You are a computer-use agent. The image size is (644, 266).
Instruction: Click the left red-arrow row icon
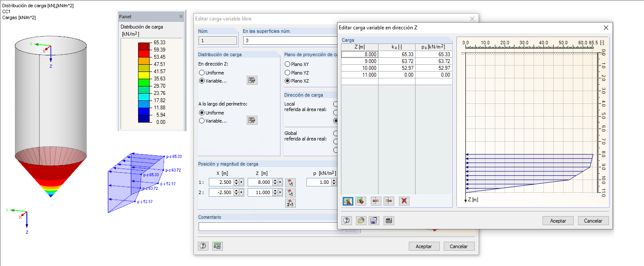376,201
